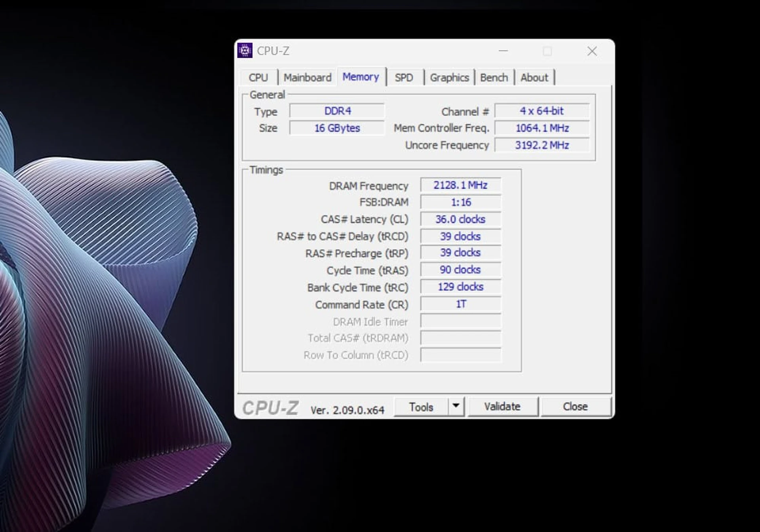Viewport: 760px width, 532px height.
Task: Open the Mainboard tab
Action: tap(308, 78)
